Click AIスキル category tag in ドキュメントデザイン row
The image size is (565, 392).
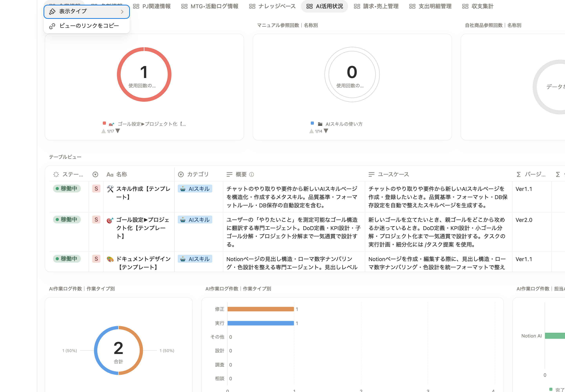click(x=195, y=259)
